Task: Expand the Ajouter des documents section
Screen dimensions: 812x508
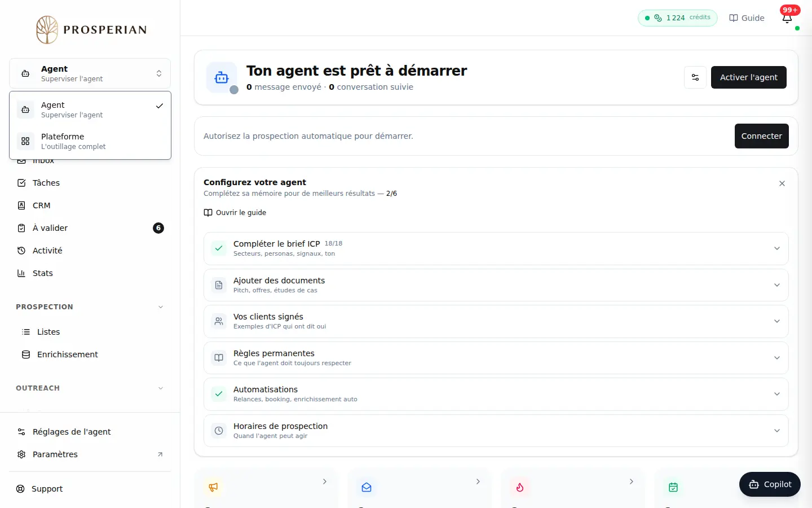Action: [496, 285]
